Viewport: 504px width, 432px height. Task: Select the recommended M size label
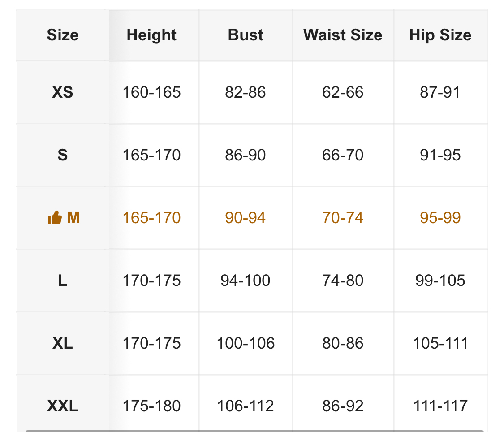click(x=73, y=218)
